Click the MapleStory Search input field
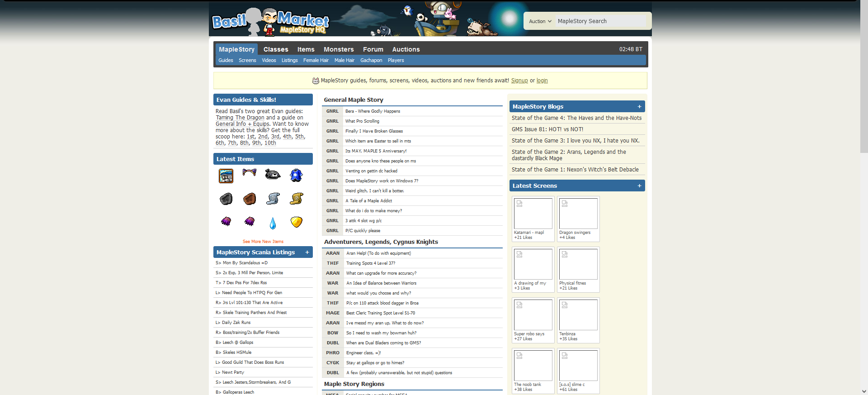 (600, 21)
